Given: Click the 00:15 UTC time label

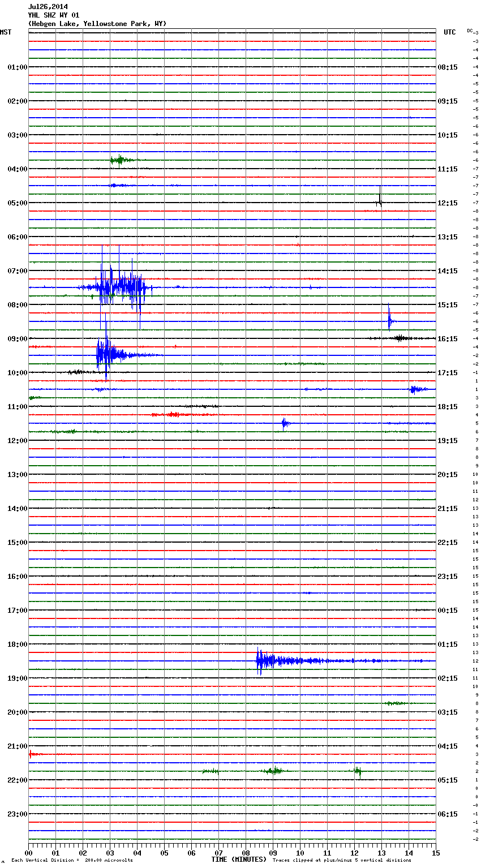Looking at the screenshot, I should click(448, 610).
